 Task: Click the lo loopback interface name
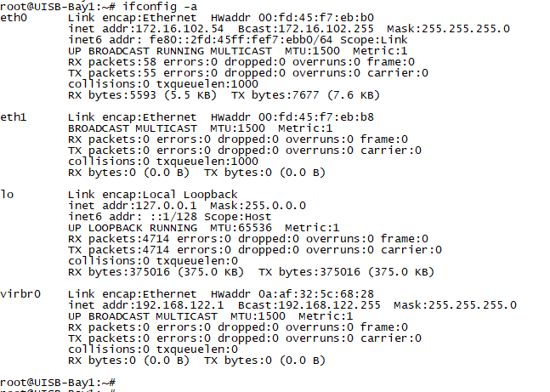(x=7, y=194)
